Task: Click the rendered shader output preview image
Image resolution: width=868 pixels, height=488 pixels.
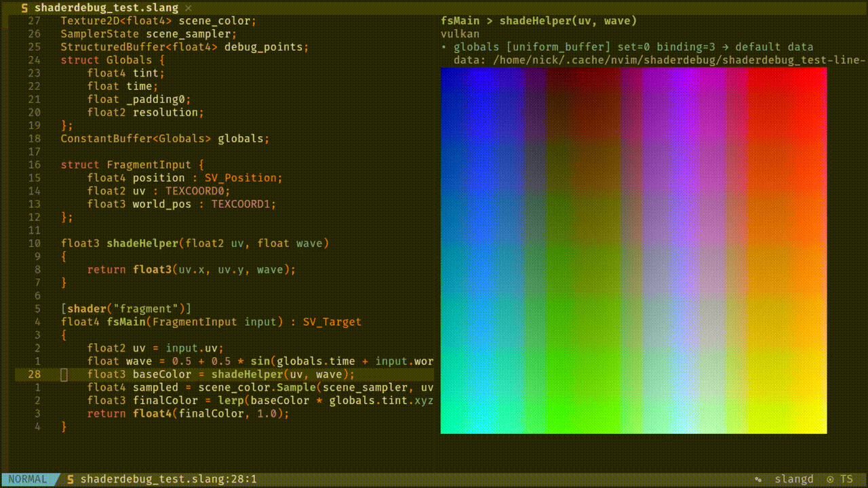Action: click(x=634, y=250)
